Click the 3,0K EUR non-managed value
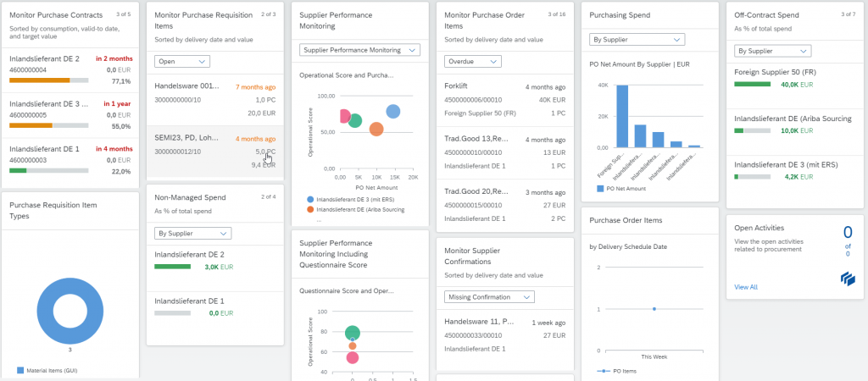The image size is (868, 381). pyautogui.click(x=220, y=267)
